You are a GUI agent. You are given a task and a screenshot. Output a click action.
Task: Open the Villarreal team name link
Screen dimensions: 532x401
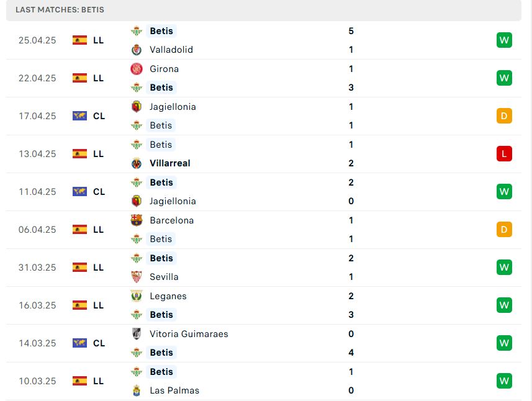click(170, 163)
